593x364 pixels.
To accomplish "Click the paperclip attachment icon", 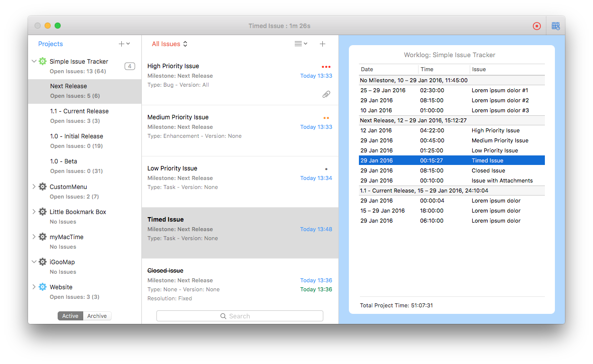I will 326,94.
